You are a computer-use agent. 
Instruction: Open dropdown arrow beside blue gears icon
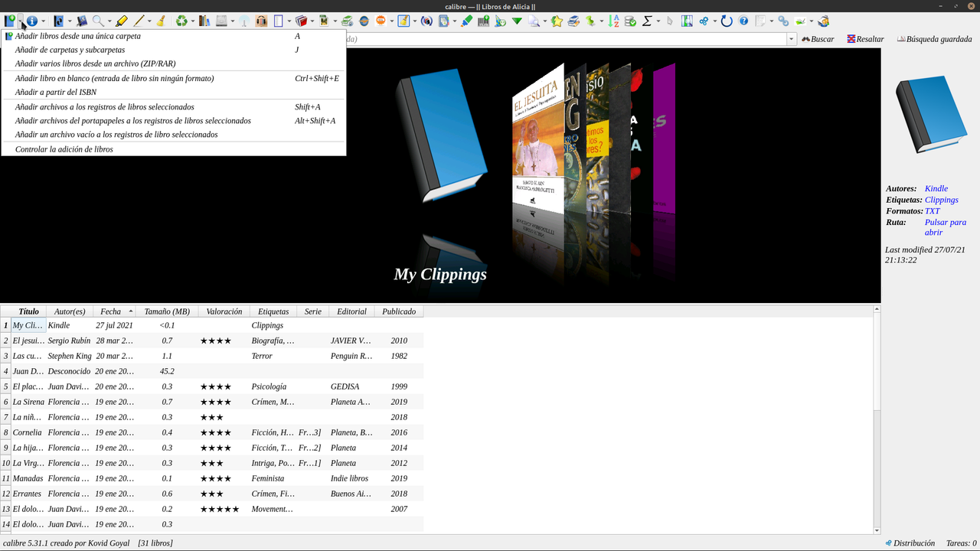(715, 21)
